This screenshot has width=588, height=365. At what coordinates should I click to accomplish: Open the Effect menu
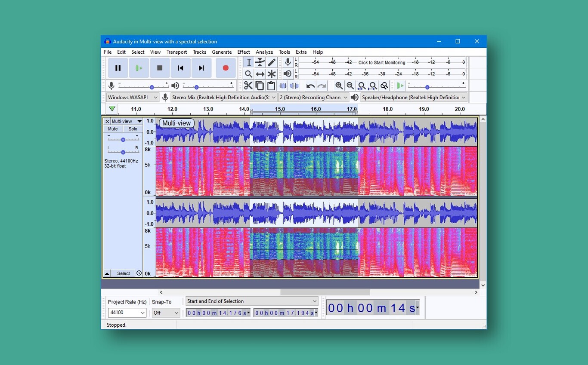pyautogui.click(x=244, y=52)
